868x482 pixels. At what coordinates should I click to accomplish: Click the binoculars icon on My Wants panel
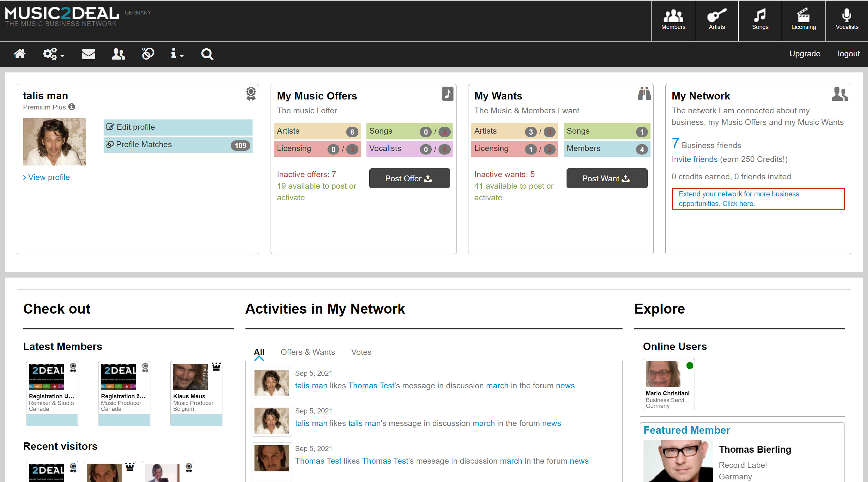click(644, 94)
